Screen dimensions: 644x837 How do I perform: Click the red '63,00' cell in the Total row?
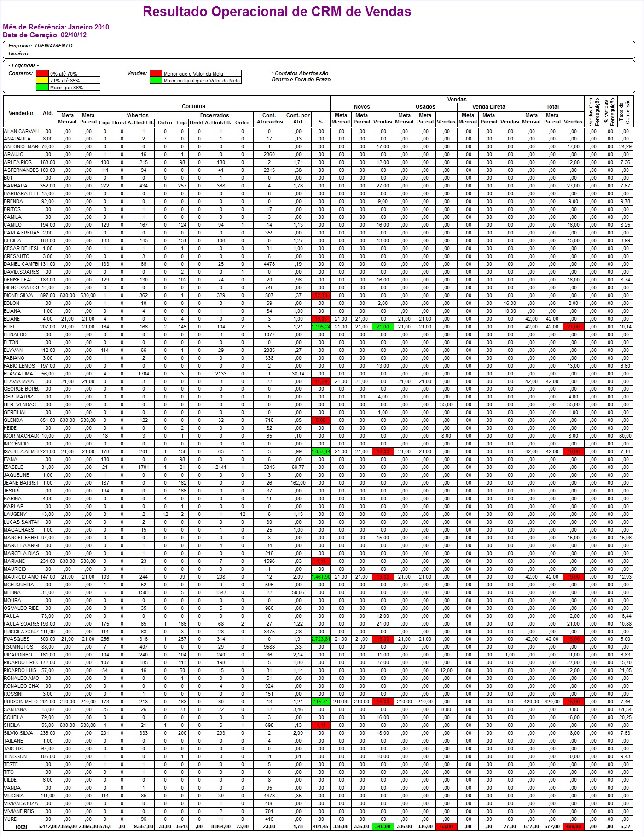pyautogui.click(x=446, y=826)
